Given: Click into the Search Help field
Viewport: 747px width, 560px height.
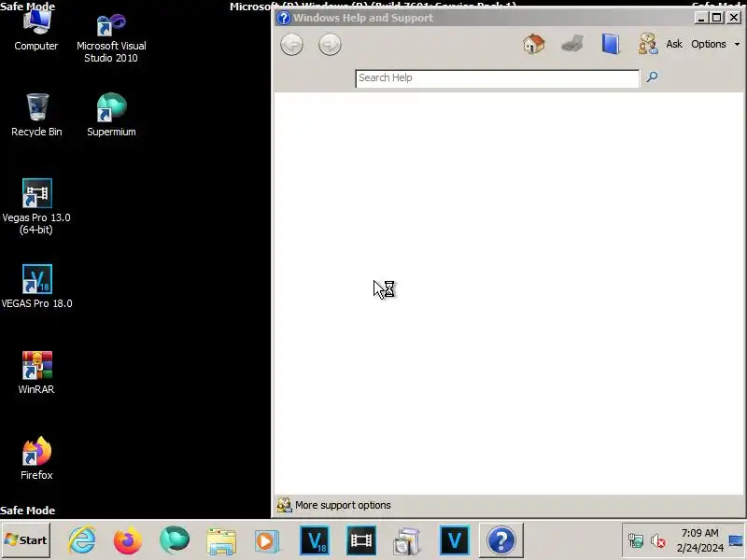Looking at the screenshot, I should click(497, 78).
